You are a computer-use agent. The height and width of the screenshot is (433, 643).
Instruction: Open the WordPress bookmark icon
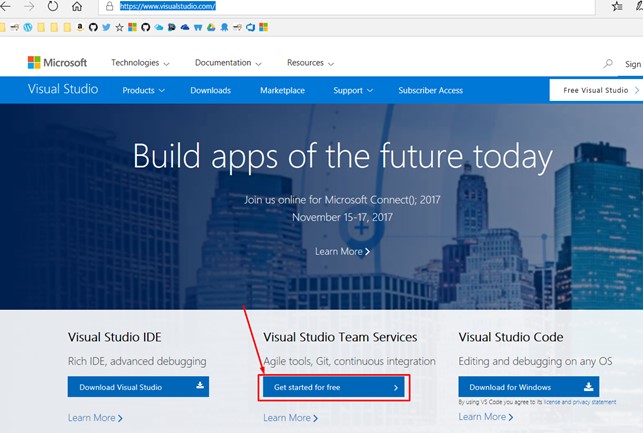click(x=27, y=27)
